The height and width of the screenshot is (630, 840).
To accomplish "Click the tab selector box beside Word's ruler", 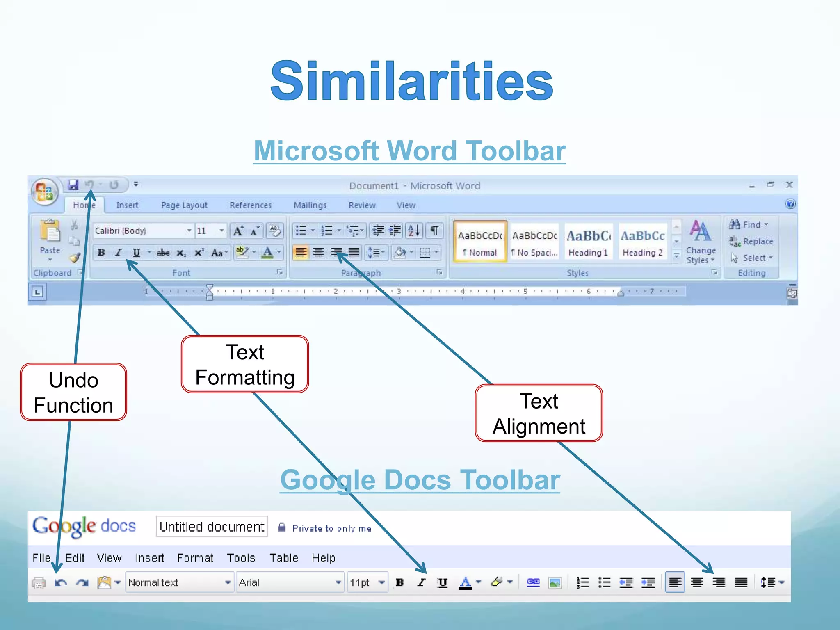I will [37, 292].
